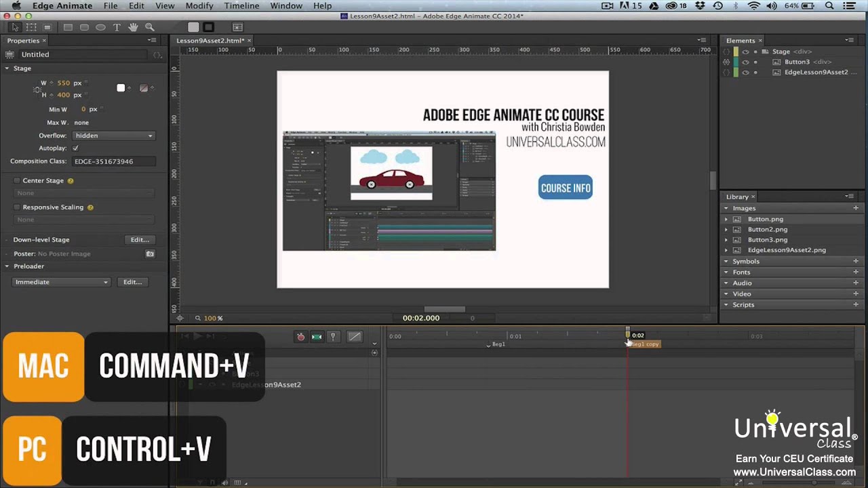868x488 pixels.
Task: Select the Clipping tool
Action: pos(47,27)
